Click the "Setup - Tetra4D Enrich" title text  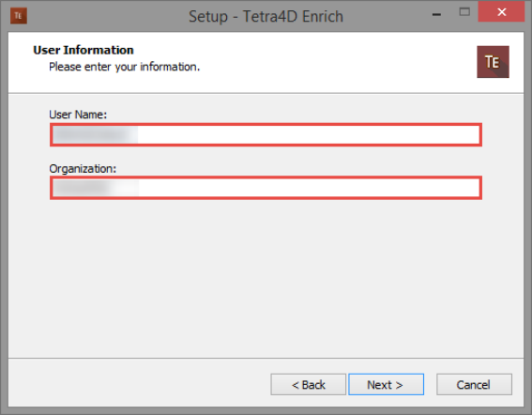[266, 16]
